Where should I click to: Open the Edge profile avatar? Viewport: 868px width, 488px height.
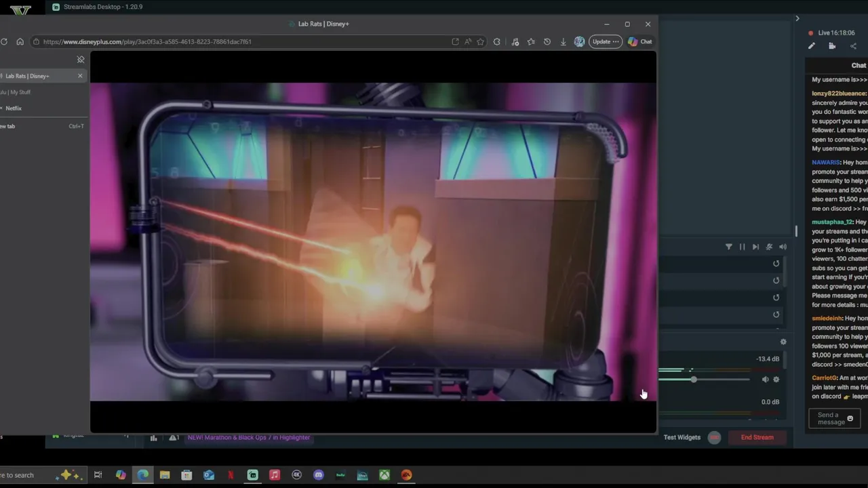click(579, 41)
